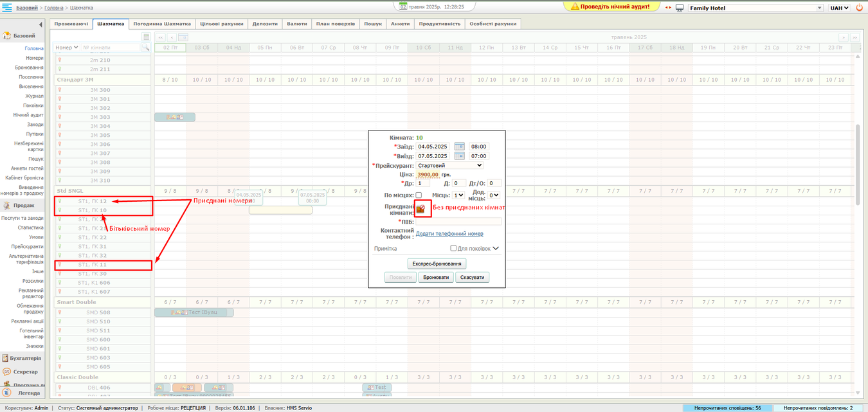
Task: Click the hamburger menu icon top-left
Action: [x=6, y=8]
